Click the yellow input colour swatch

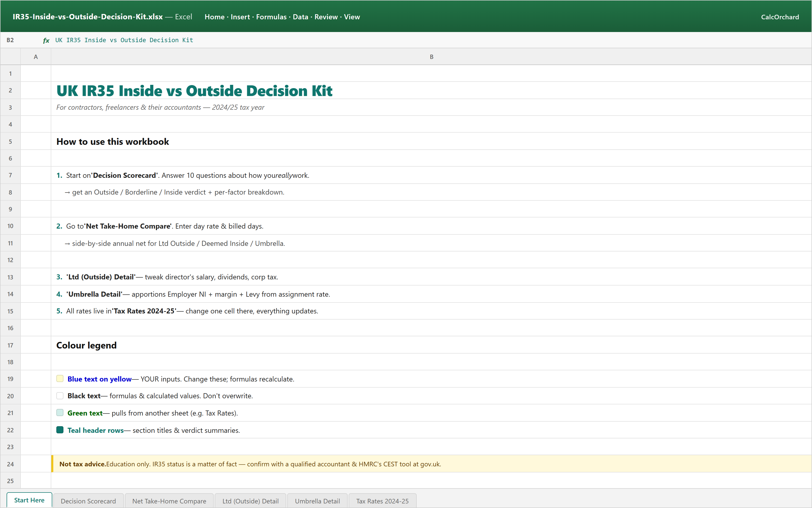(x=60, y=379)
